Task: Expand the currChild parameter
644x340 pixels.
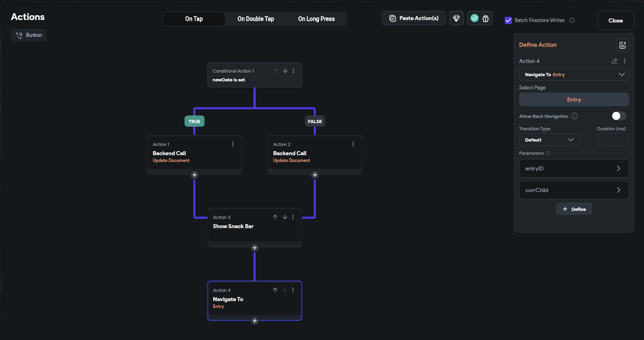Action: click(x=574, y=190)
